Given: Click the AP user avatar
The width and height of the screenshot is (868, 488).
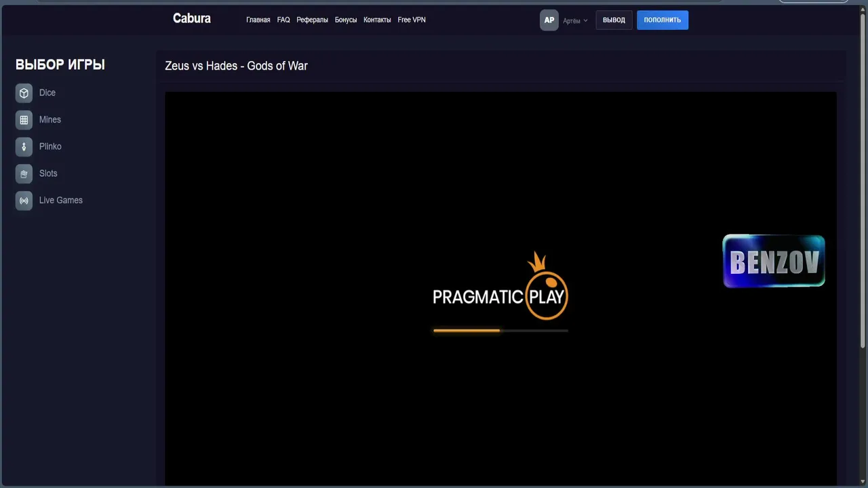Looking at the screenshot, I should click(549, 20).
